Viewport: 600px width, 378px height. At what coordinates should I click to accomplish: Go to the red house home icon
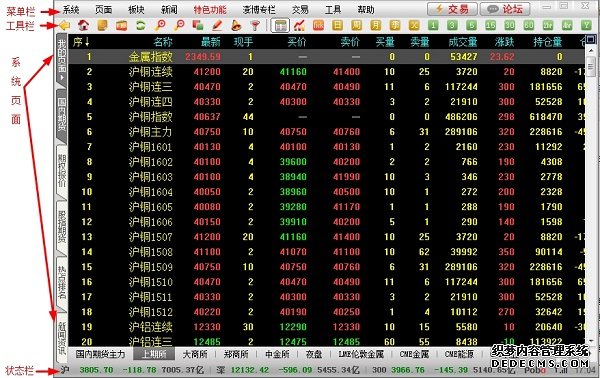tap(83, 26)
